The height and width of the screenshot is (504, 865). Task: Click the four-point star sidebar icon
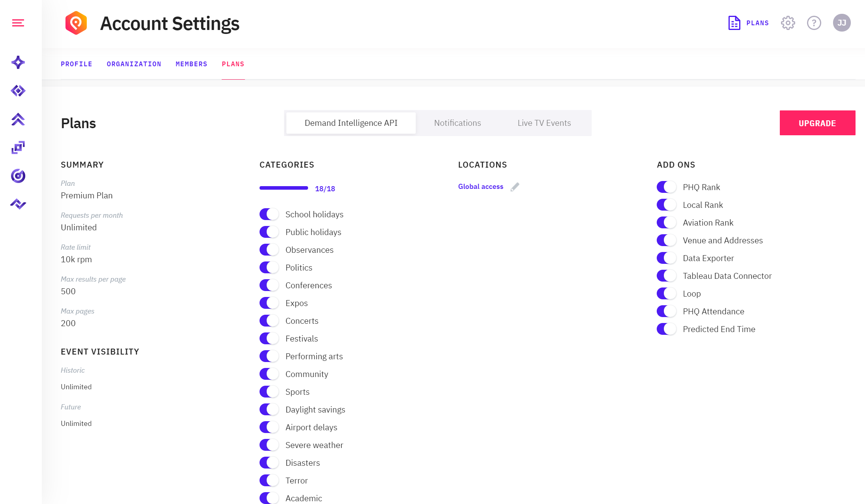click(18, 62)
